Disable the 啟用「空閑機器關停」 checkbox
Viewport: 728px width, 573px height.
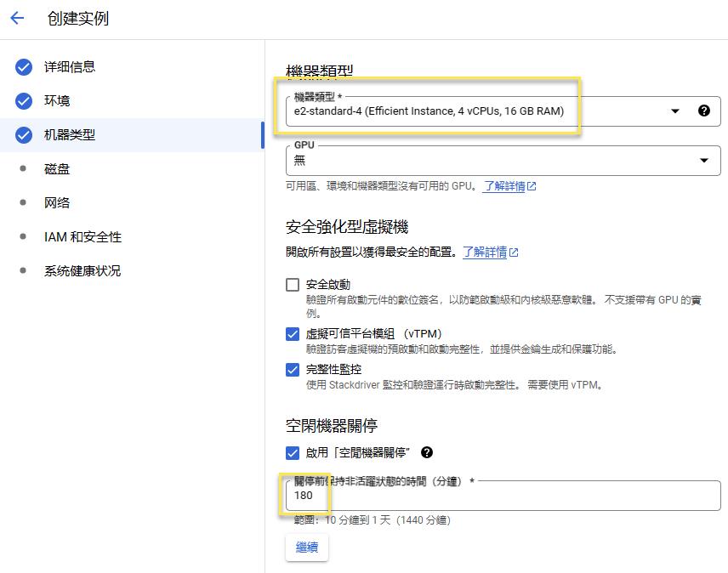point(293,452)
